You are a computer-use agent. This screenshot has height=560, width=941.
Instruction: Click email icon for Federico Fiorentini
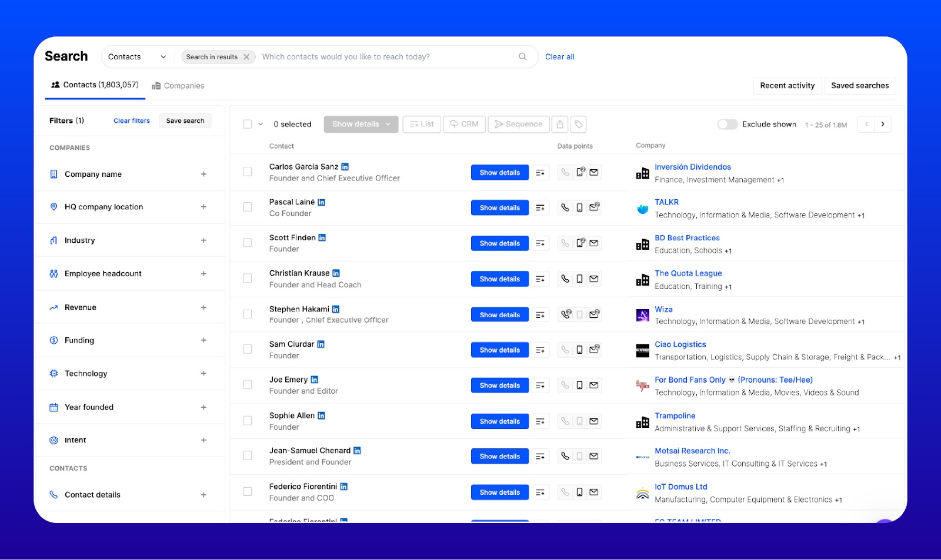click(594, 492)
